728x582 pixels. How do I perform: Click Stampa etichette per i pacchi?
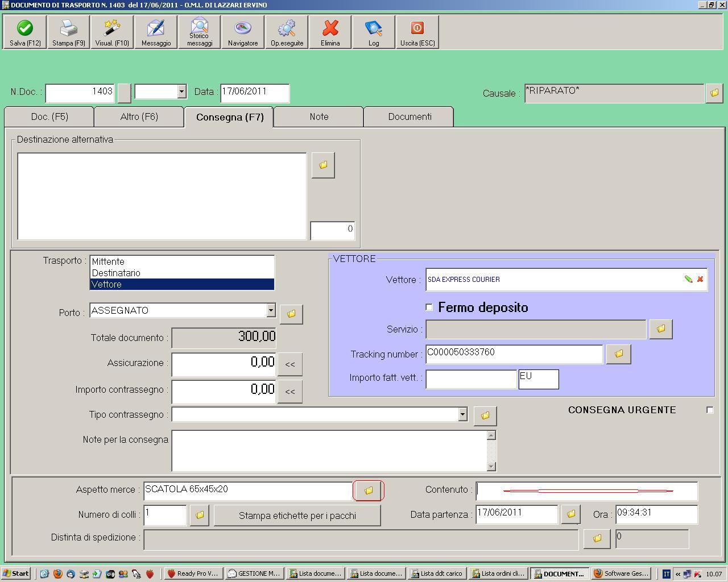297,516
